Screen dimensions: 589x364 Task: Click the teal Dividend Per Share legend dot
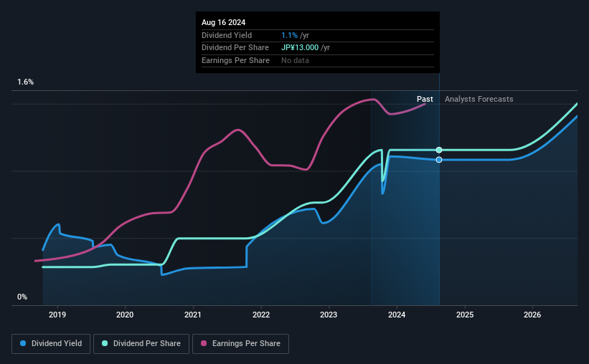(105, 343)
